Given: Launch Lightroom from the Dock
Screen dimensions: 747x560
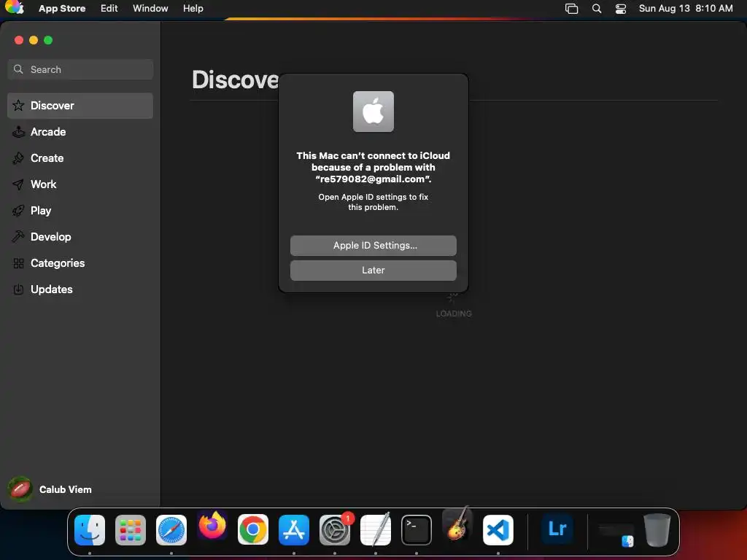Looking at the screenshot, I should (x=557, y=529).
